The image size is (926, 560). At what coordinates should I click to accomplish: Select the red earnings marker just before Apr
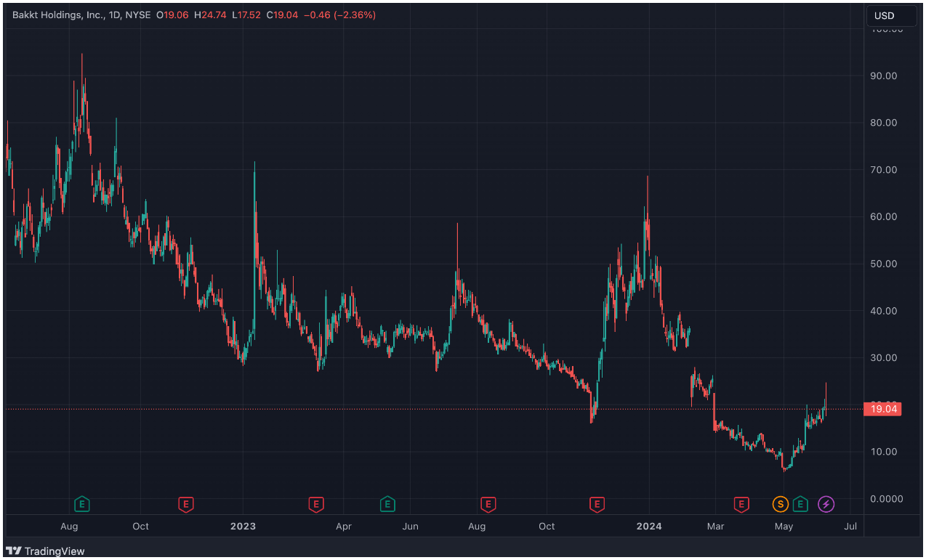coord(315,503)
